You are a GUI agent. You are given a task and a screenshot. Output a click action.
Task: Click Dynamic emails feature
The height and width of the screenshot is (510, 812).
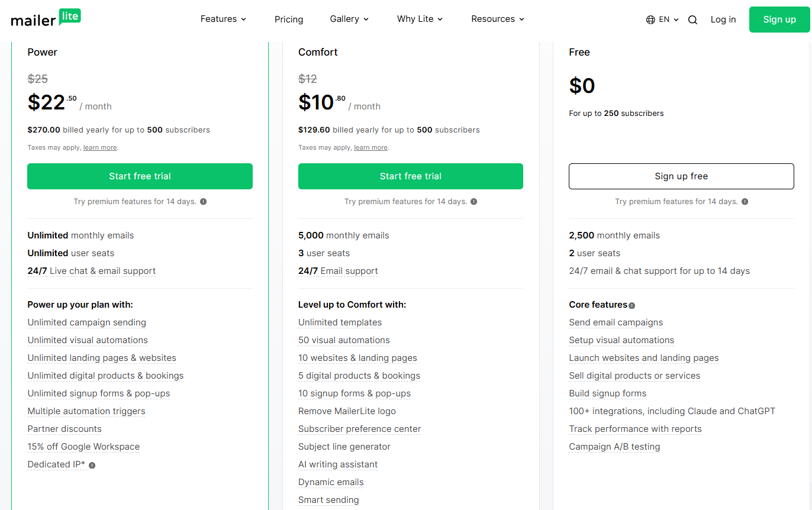(331, 482)
